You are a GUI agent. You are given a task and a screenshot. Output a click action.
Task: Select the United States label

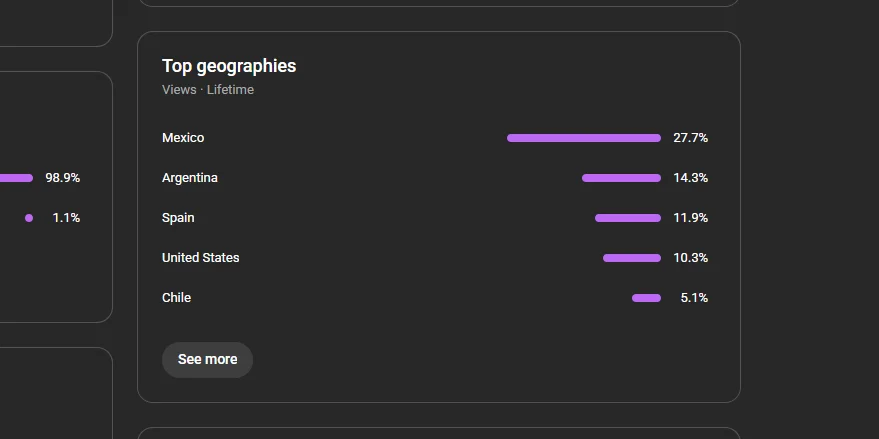[x=201, y=258]
